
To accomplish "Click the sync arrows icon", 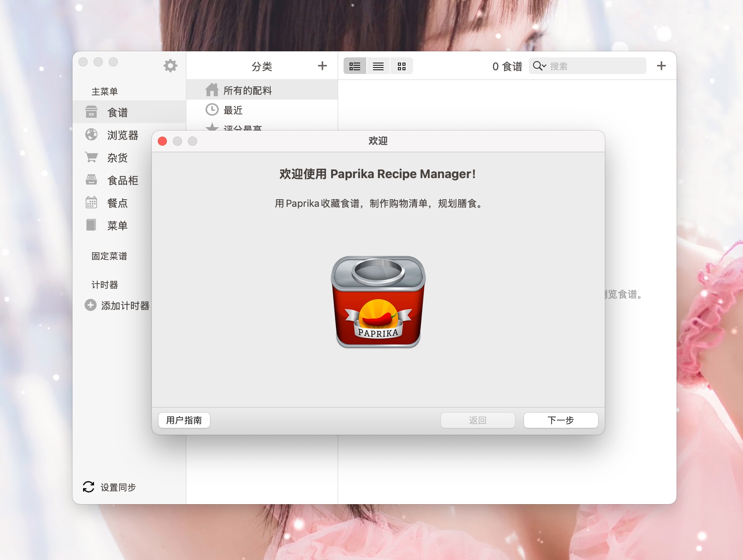I will click(x=88, y=487).
